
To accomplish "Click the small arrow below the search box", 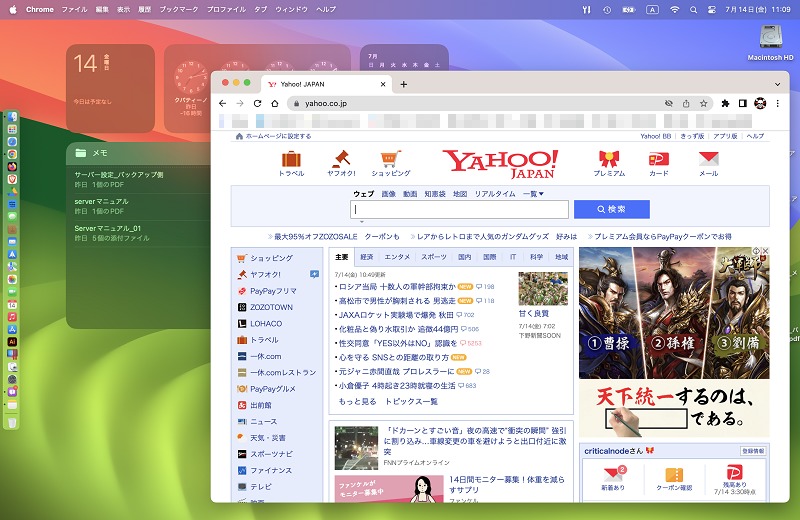I will tap(362, 222).
